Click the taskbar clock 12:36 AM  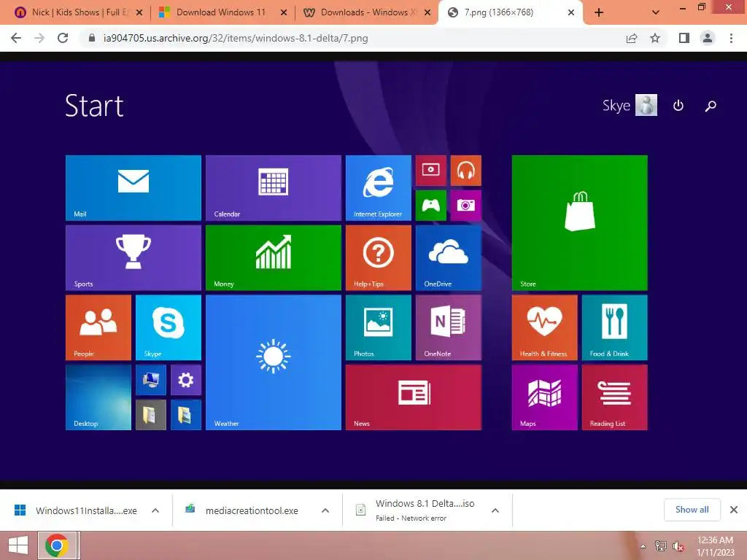coord(715,540)
